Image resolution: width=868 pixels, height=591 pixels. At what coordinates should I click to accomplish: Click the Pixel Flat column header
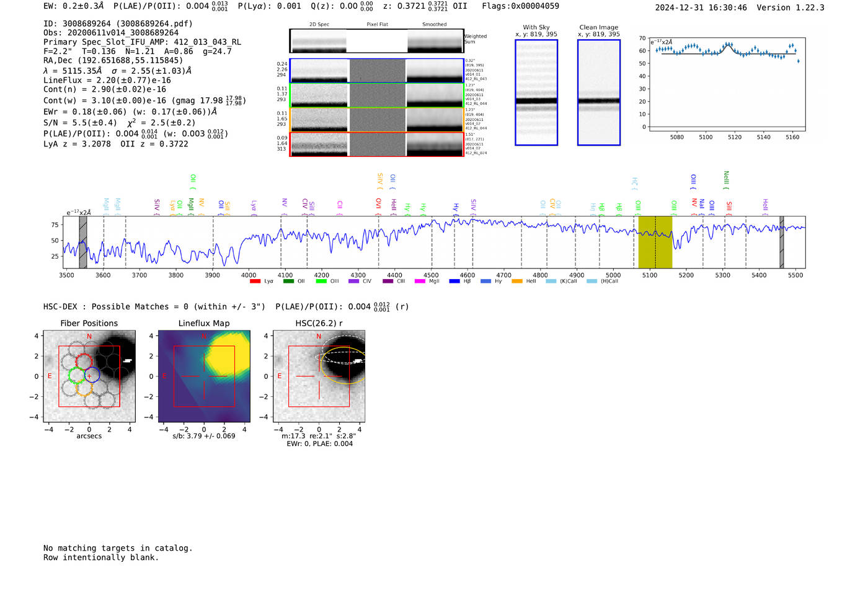tap(377, 25)
